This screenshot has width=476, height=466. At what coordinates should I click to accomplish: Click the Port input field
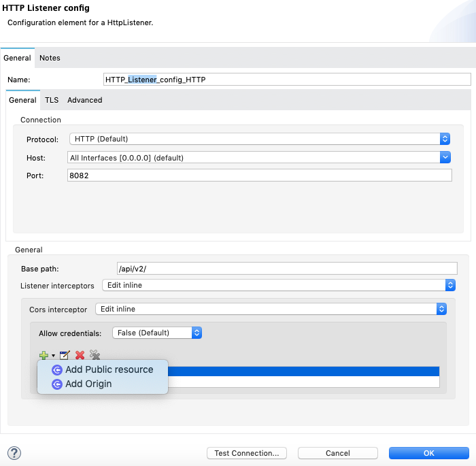[x=259, y=176]
